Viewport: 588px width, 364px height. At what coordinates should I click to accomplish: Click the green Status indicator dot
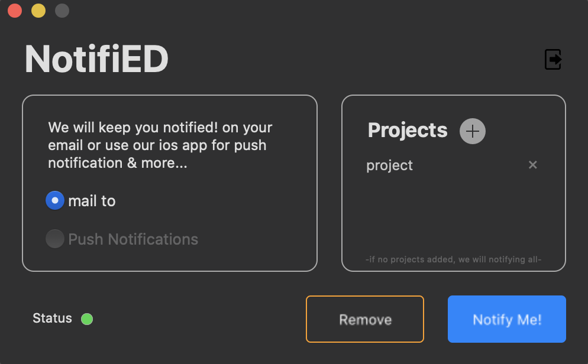click(87, 318)
